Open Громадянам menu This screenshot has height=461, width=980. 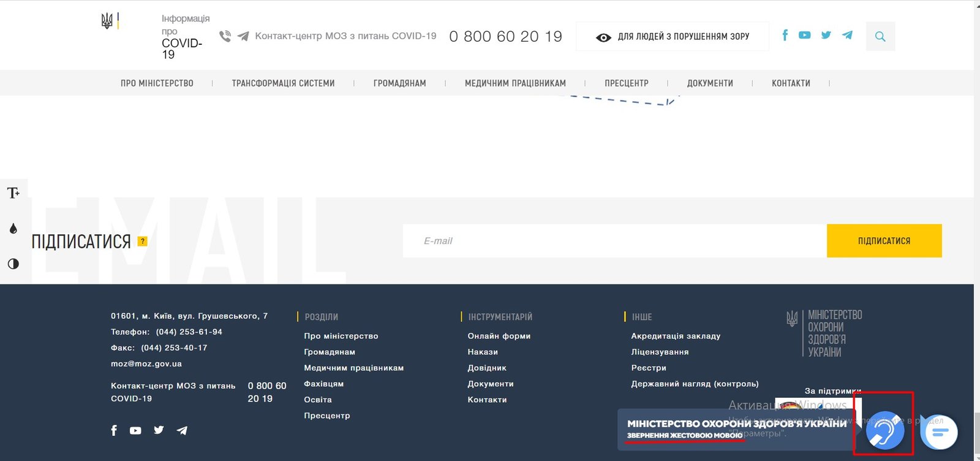pos(399,83)
